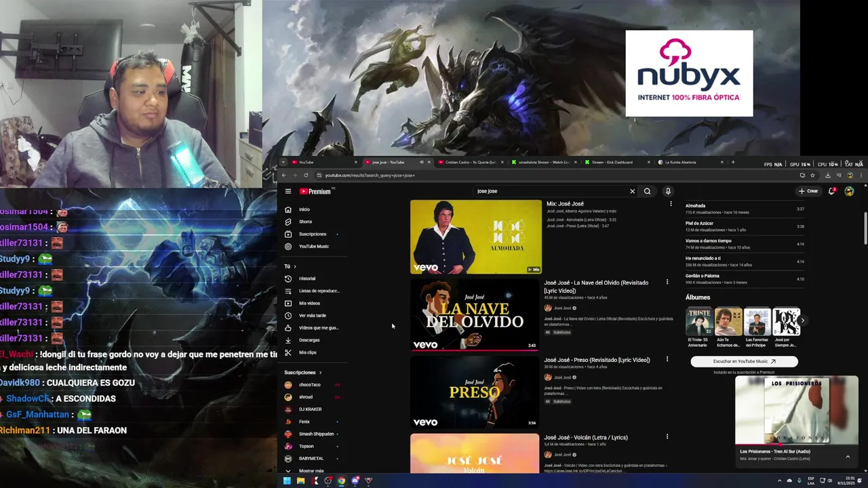Play Almohada from song list
868x488 pixels.
pos(745,209)
